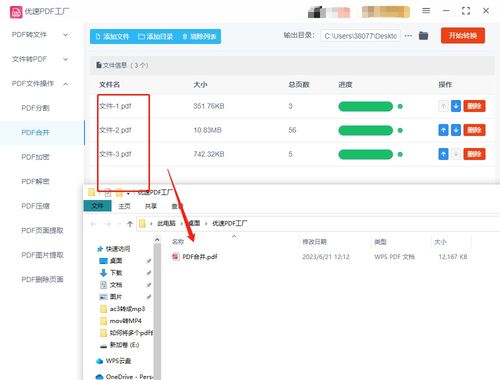The image size is (500, 380).
Task: Go up one folder in Explorer
Action: click(130, 224)
